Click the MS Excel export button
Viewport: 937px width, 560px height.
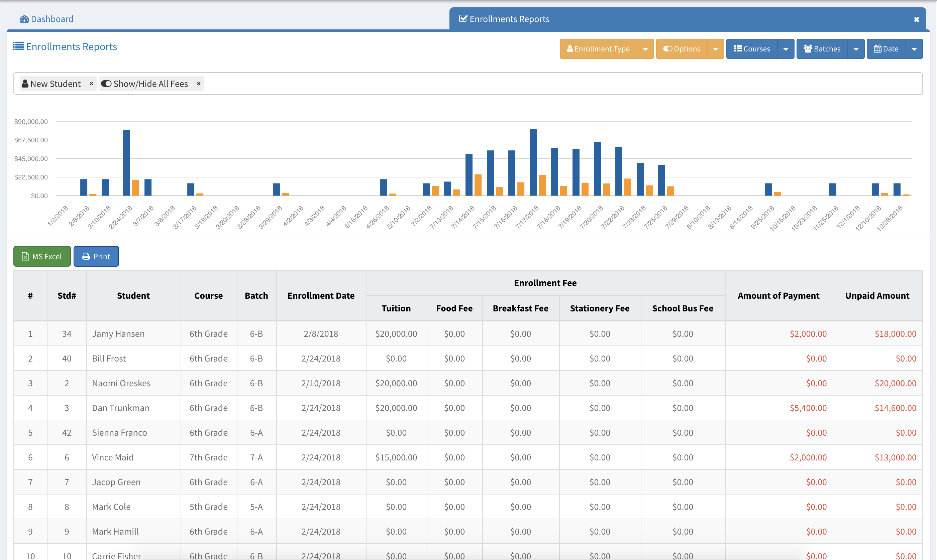pos(42,256)
